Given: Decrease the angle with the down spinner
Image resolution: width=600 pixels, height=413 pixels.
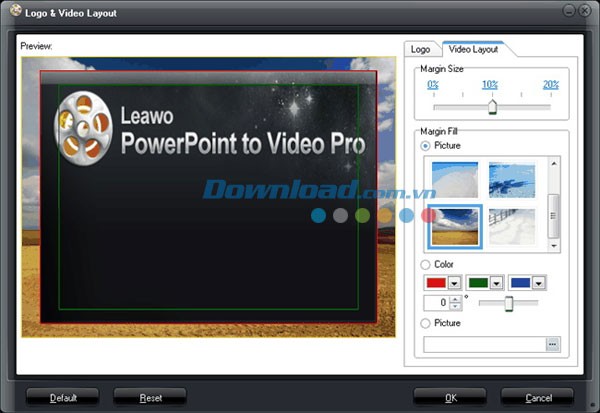Looking at the screenshot, I should pyautogui.click(x=455, y=306).
